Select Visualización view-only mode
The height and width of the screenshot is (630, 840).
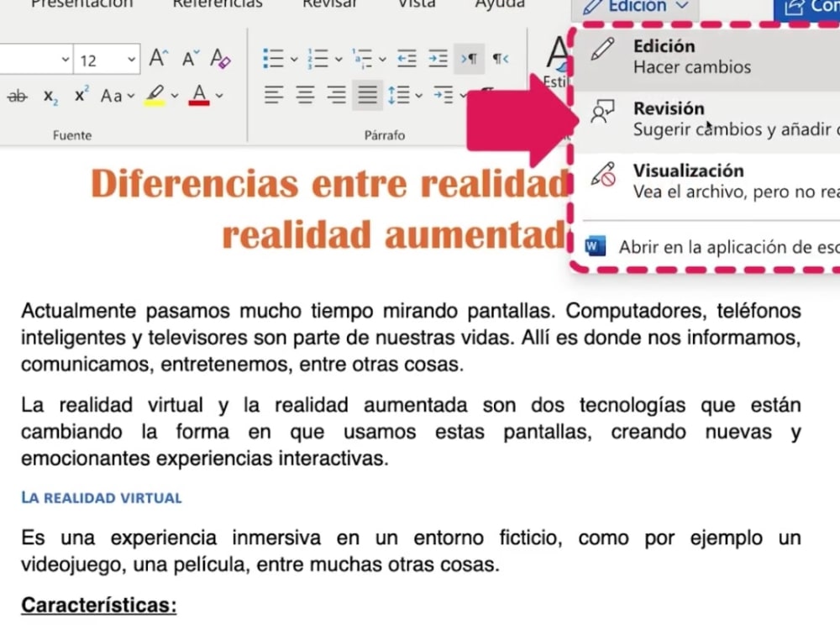click(707, 181)
